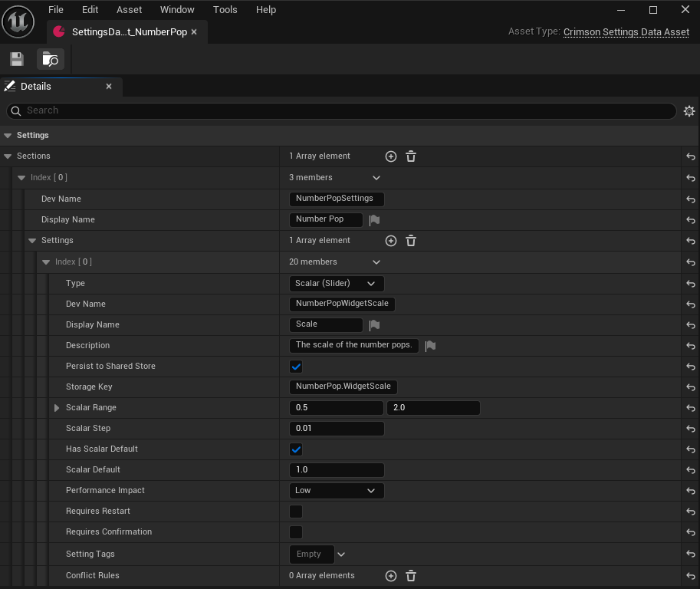
Task: Open the Type Scalar (Slider) dropdown
Action: 337,284
